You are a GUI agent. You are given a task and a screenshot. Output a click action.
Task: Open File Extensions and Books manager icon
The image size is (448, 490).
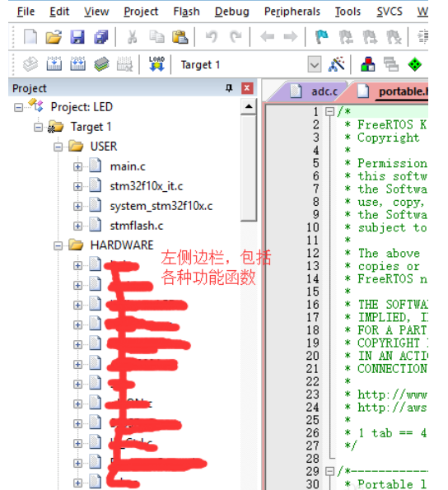point(368,64)
